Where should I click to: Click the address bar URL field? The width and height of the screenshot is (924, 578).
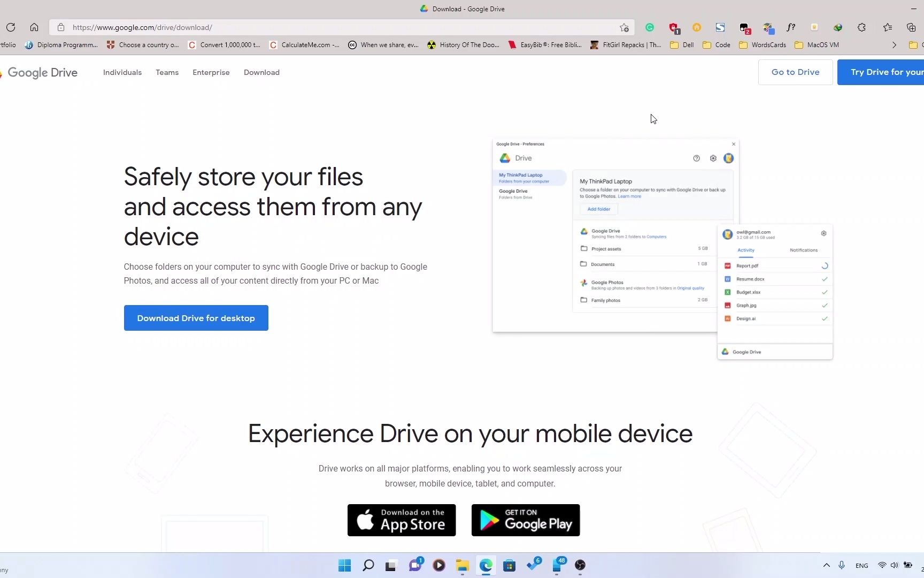pos(342,27)
